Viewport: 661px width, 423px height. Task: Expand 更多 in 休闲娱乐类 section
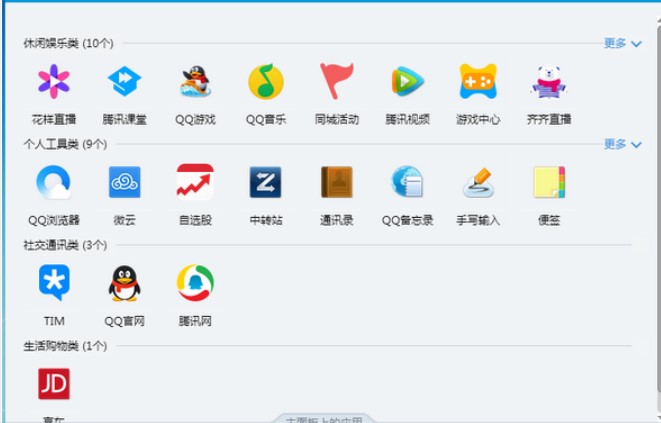[623, 43]
